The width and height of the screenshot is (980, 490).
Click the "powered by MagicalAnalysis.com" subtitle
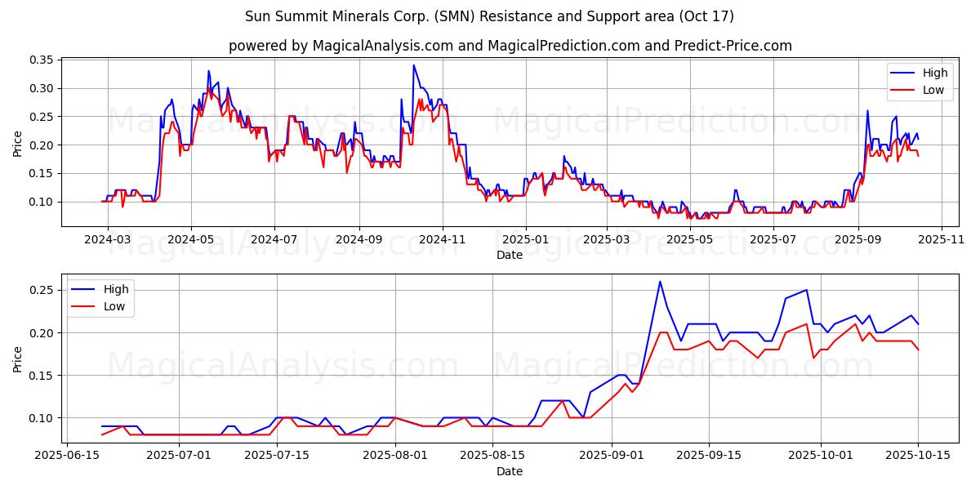(x=510, y=46)
